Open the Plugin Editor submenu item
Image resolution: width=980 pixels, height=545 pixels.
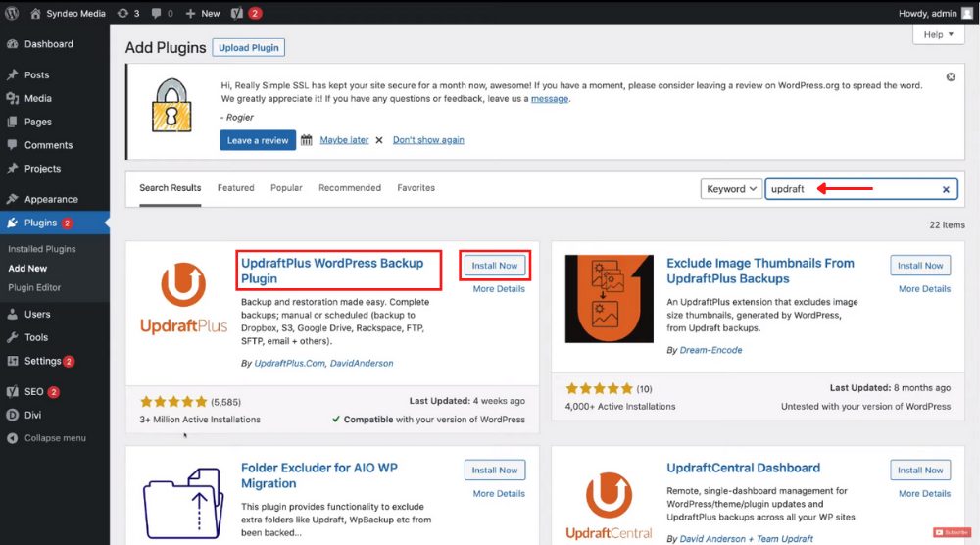34,287
